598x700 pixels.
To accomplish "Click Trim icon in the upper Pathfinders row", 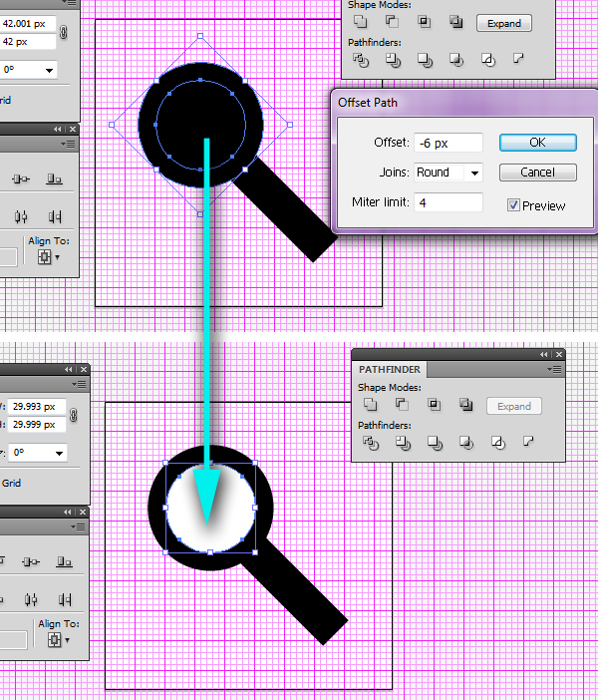I will tap(393, 60).
